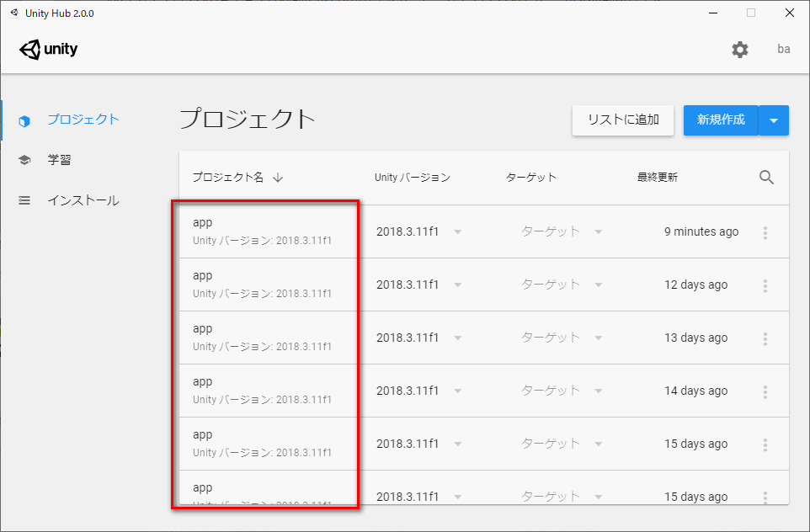Minimize the Unity Hub window

coord(713,13)
